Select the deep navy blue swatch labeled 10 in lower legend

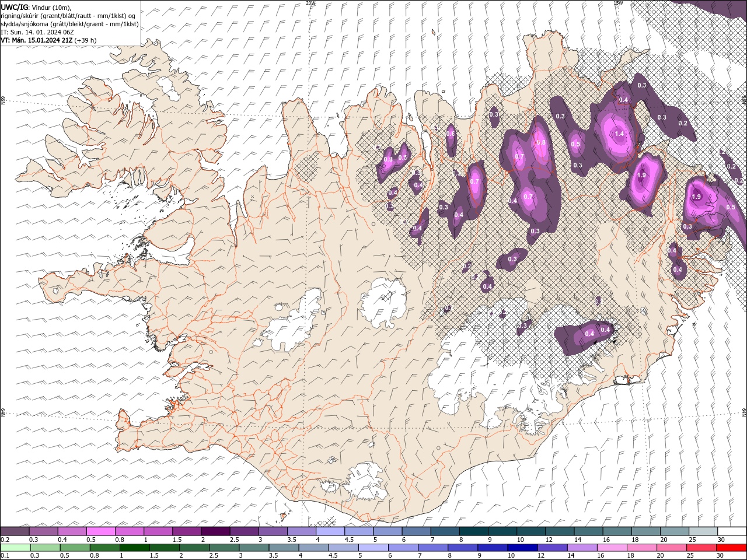522,548
